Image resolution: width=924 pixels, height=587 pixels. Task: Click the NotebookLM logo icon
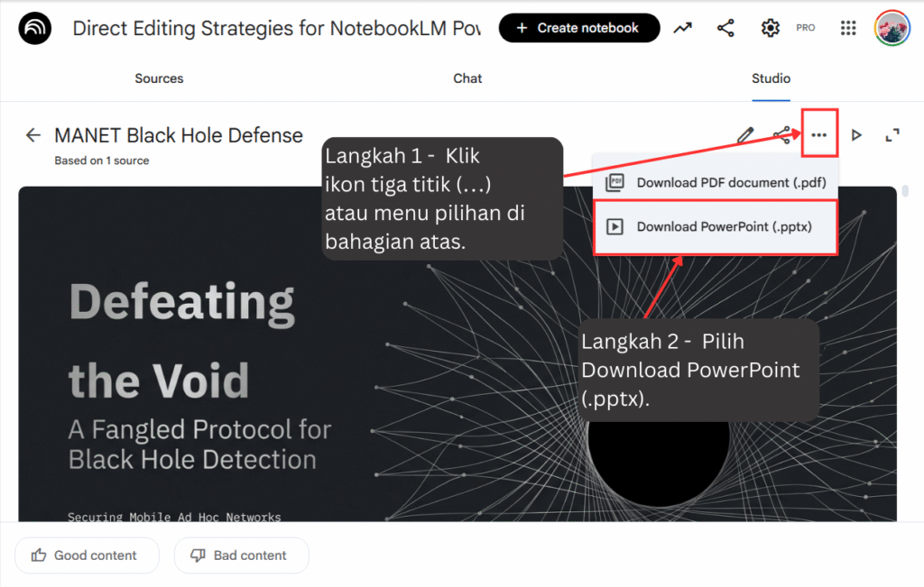coord(36,29)
